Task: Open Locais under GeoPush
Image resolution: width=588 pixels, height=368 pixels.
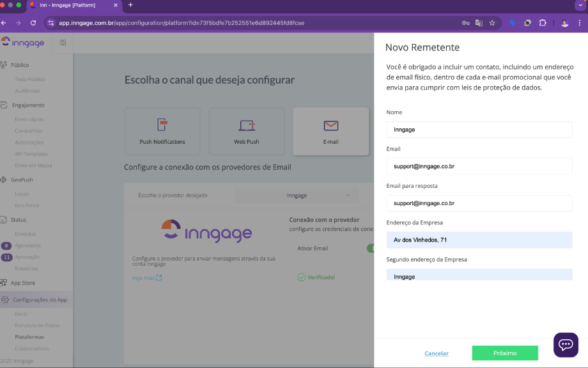Action: (22, 194)
